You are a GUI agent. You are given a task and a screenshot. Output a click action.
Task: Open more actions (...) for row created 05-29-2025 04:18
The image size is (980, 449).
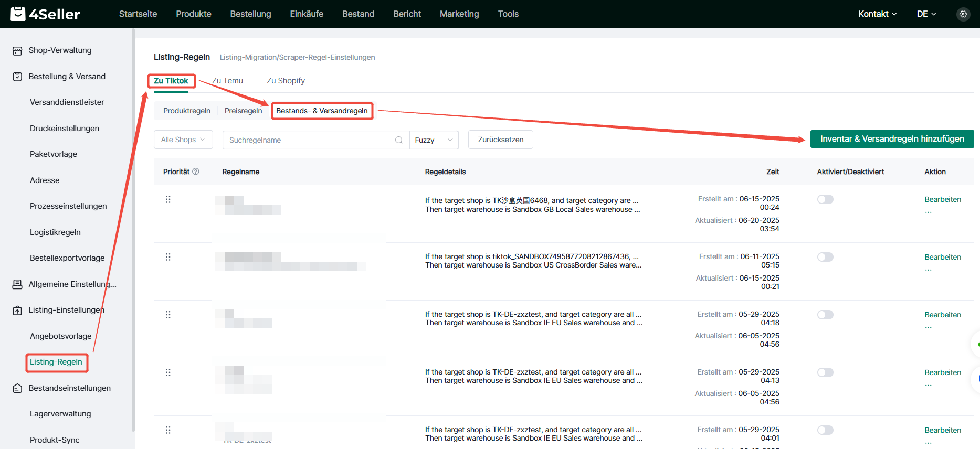pos(929,327)
